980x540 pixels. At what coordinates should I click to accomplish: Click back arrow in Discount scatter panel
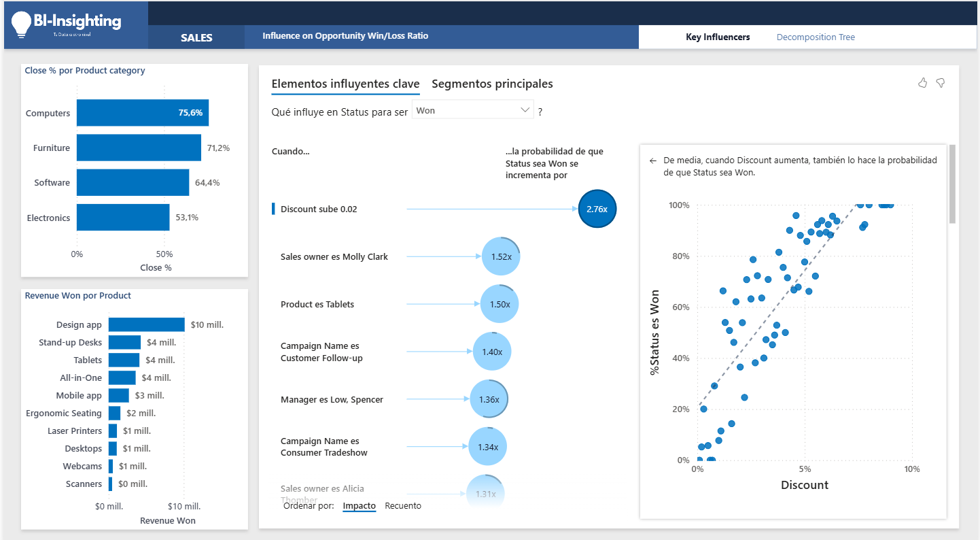pyautogui.click(x=653, y=161)
